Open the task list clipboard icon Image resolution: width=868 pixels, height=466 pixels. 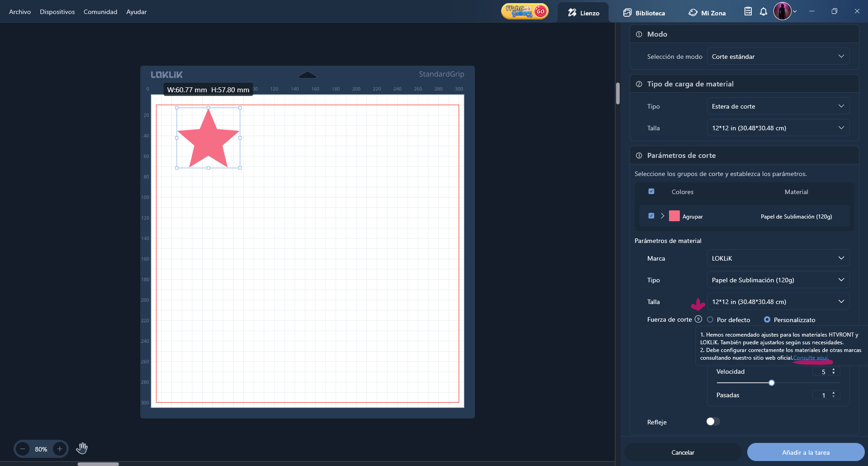point(748,12)
